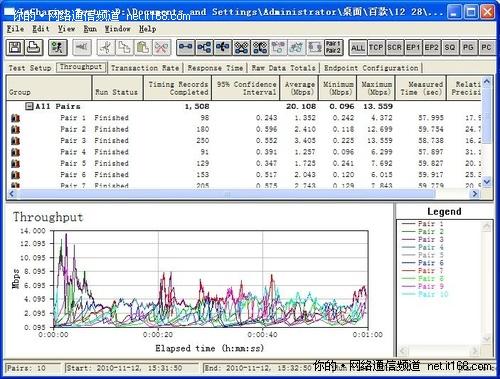Viewport: 500px width, 379px height.
Task: Click the horizontal scrollbar right arrow
Action: click(x=475, y=194)
